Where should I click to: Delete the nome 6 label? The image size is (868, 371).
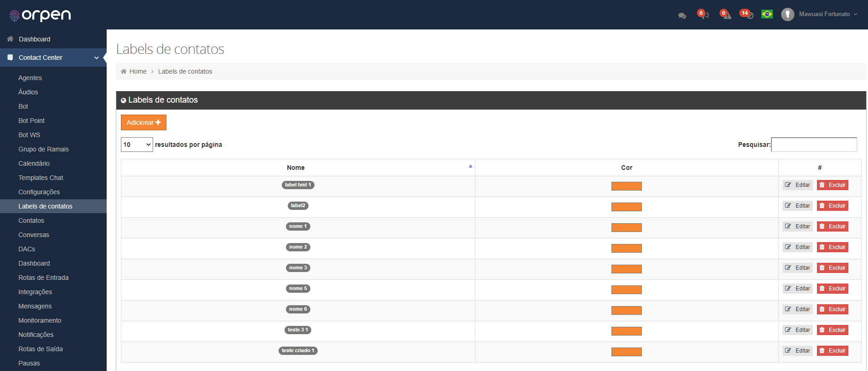pos(833,309)
